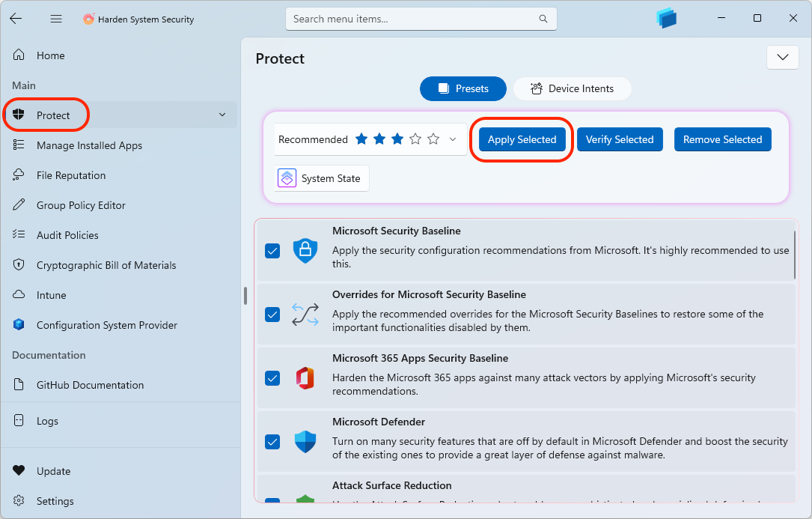Open Manage Installed Apps page
Image resolution: width=812 pixels, height=519 pixels.
[120, 145]
